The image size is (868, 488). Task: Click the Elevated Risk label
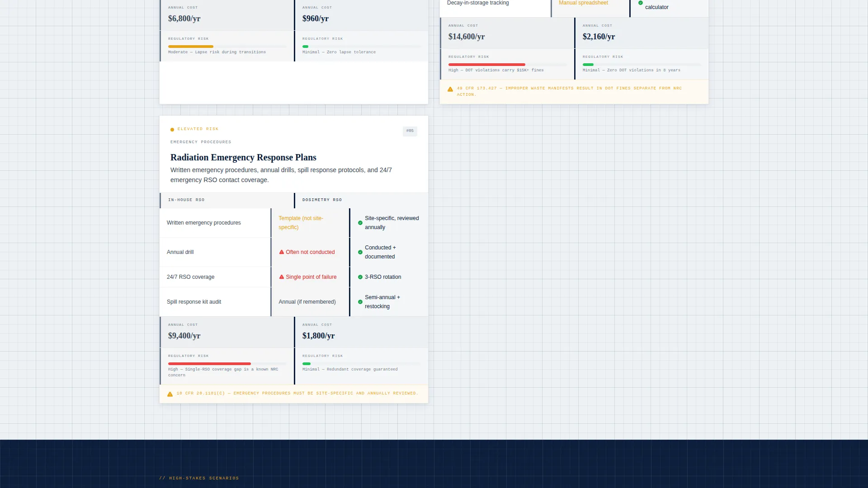(198, 129)
